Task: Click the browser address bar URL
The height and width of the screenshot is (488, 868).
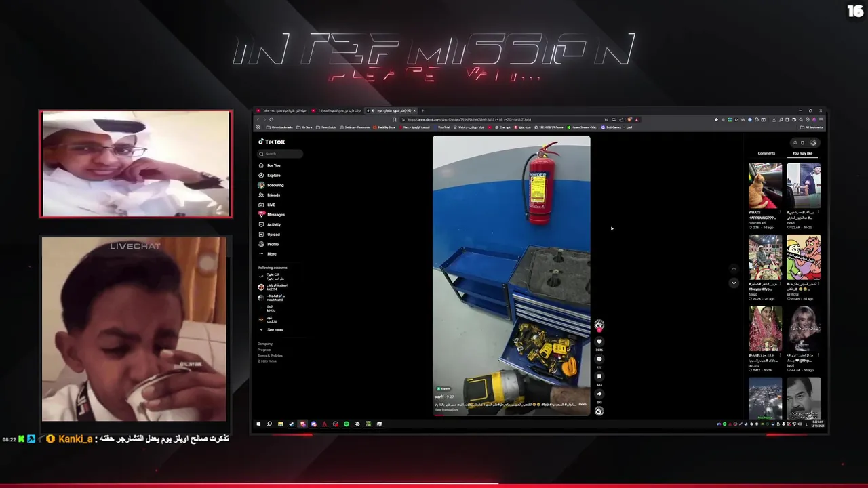Action: point(469,119)
